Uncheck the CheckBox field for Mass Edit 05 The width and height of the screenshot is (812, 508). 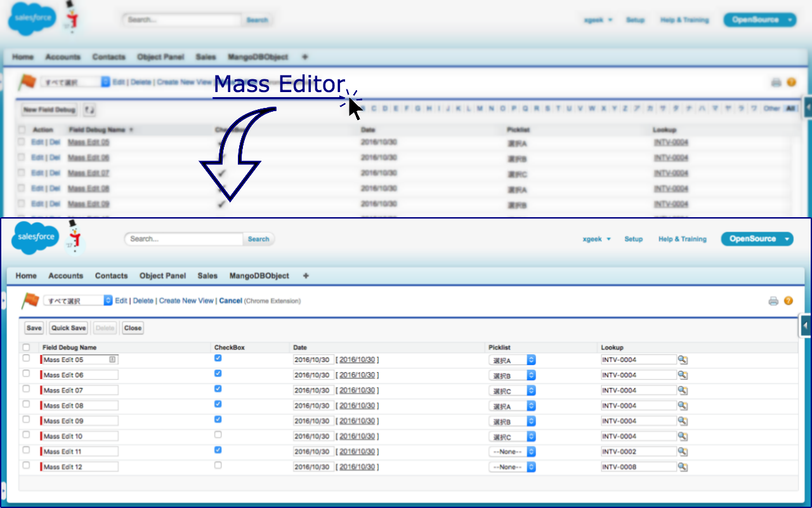[218, 358]
